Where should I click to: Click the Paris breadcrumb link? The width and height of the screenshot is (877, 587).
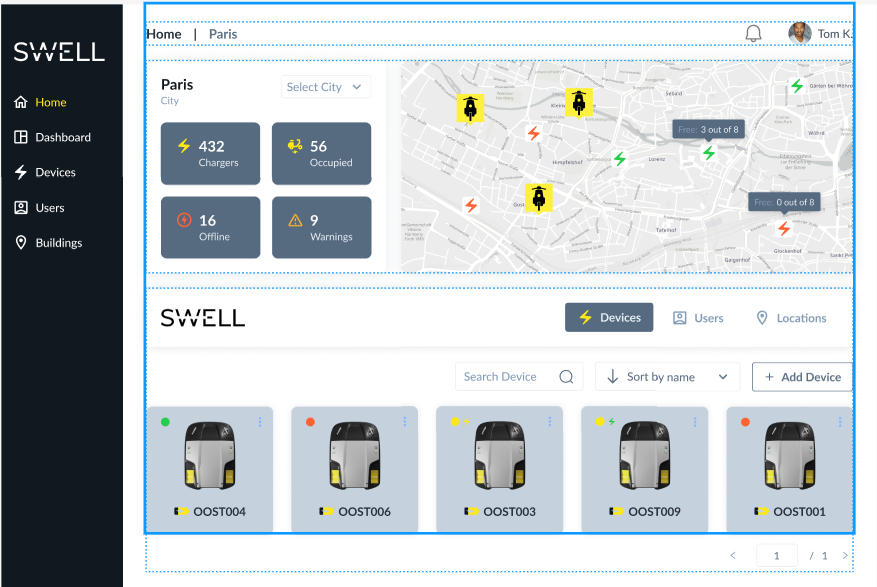point(223,34)
